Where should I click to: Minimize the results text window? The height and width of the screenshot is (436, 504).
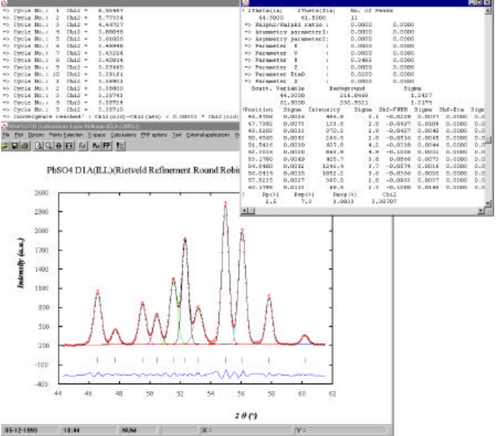click(472, 3)
